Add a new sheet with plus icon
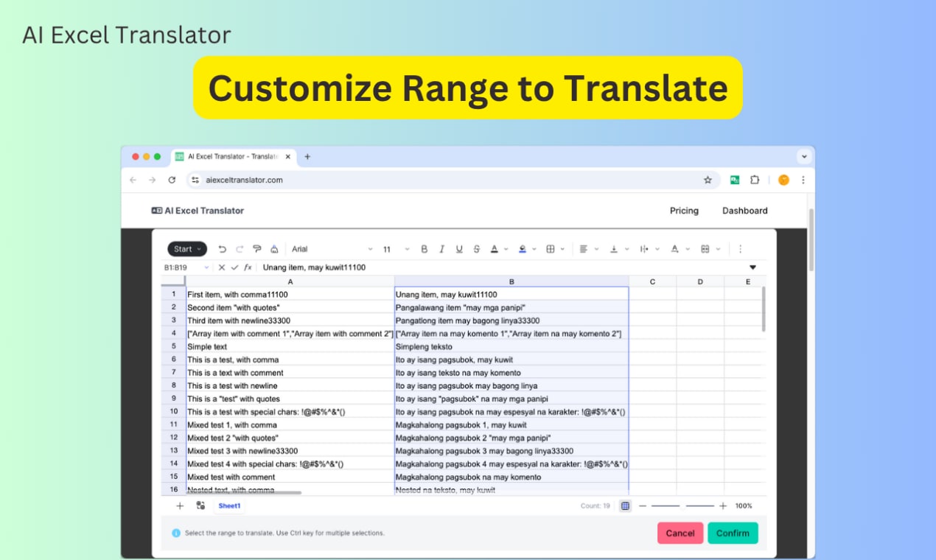This screenshot has width=936, height=560. point(180,505)
